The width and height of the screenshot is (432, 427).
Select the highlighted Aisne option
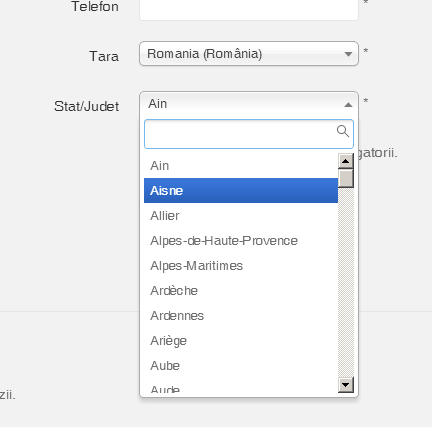tap(241, 191)
